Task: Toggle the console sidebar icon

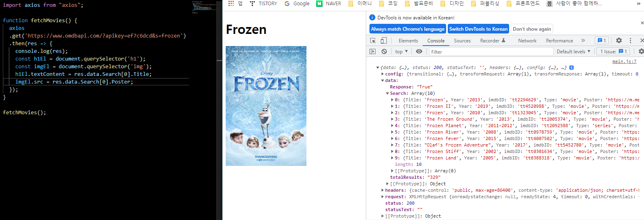Action: (373, 51)
